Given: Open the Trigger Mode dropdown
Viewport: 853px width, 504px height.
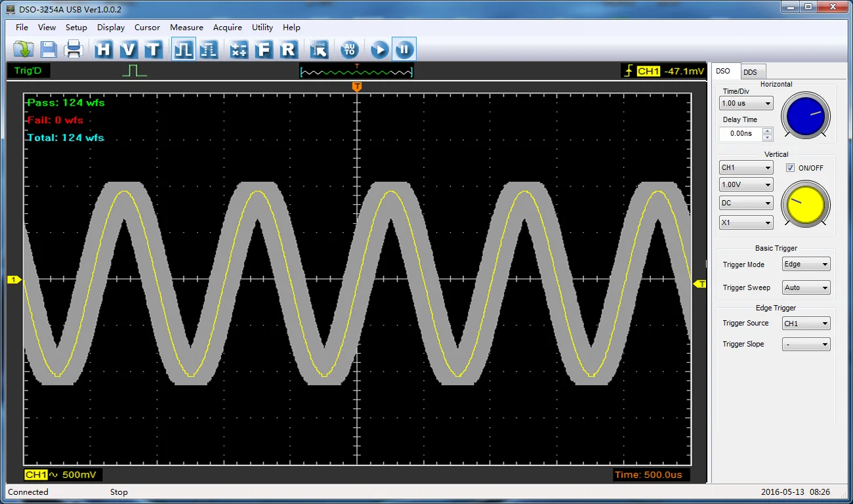Looking at the screenshot, I should 806,264.
